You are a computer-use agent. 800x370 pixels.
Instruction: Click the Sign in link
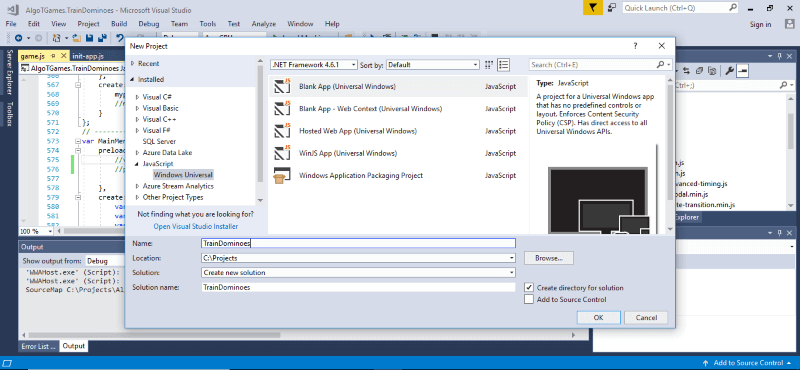tap(760, 24)
